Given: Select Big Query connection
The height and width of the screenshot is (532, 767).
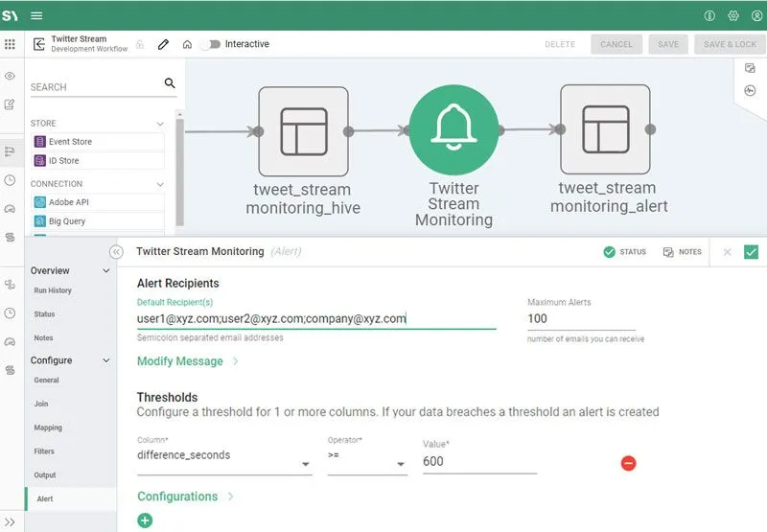Looking at the screenshot, I should [98, 221].
